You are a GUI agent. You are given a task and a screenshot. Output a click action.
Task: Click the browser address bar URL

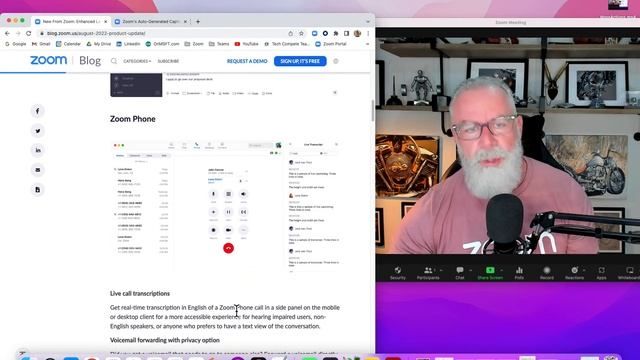(96, 33)
